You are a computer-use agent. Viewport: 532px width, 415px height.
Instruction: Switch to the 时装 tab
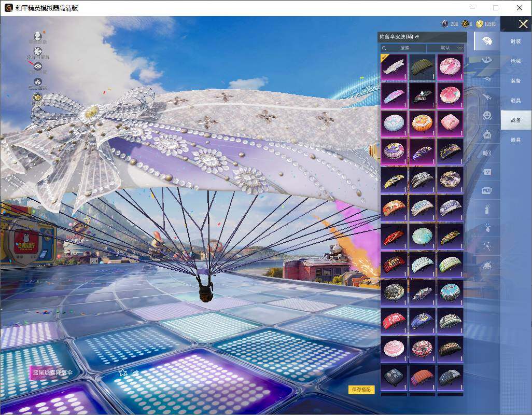(516, 41)
